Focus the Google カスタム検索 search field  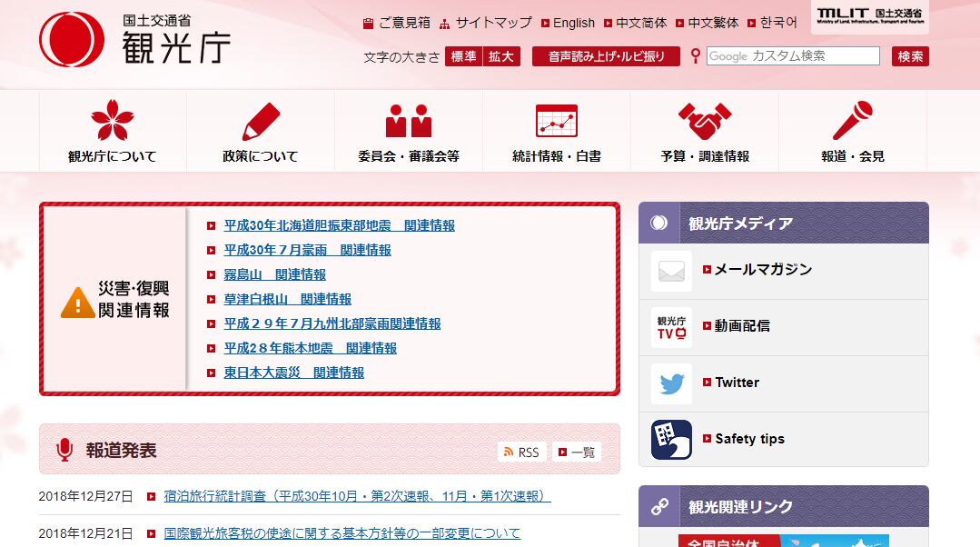point(793,56)
